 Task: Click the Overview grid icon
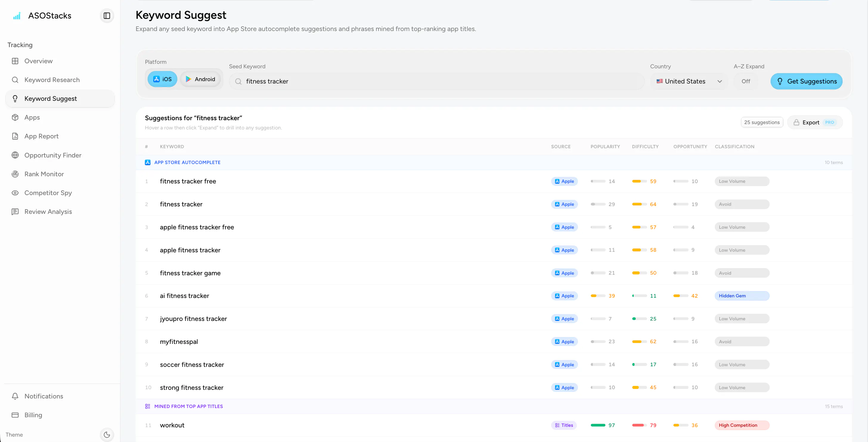click(x=15, y=61)
